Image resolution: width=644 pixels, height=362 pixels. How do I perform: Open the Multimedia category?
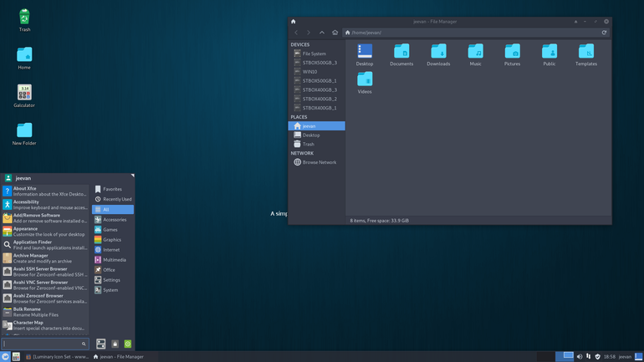coord(113,260)
